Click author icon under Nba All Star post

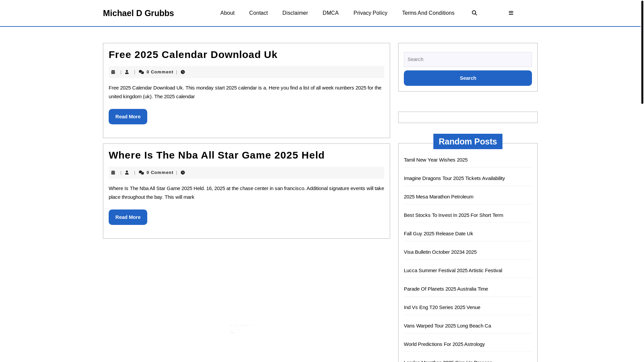[127, 173]
